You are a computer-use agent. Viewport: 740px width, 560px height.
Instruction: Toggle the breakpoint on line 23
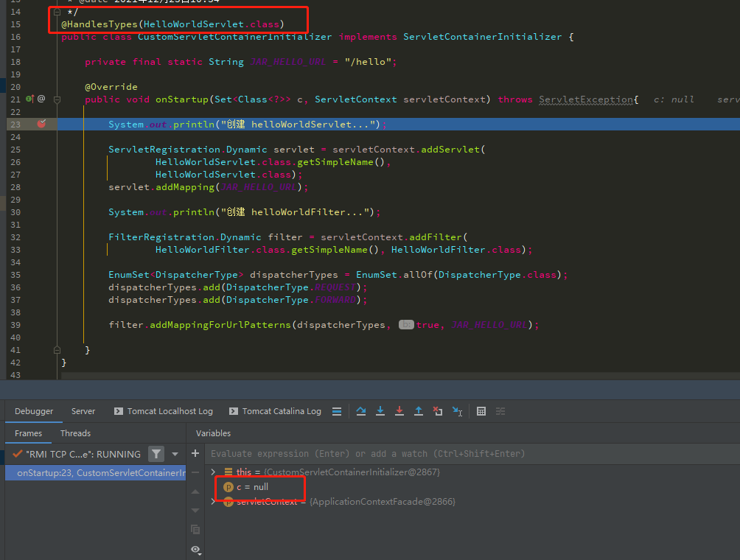tap(41, 124)
